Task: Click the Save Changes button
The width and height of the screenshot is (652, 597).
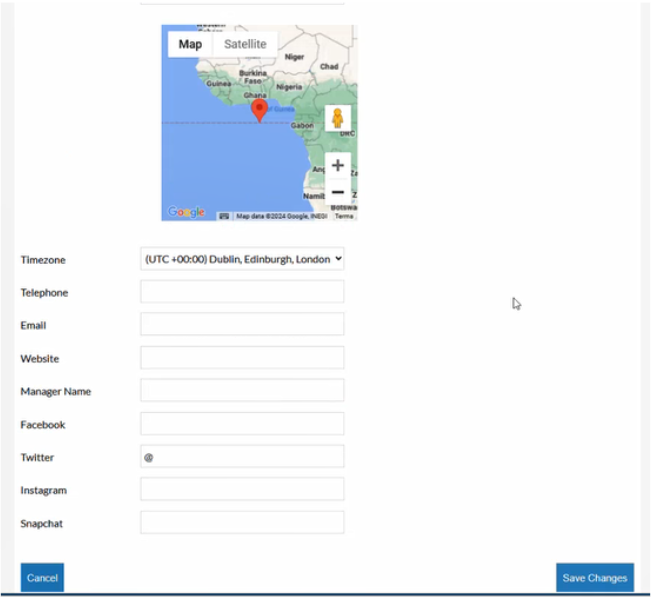Action: (594, 577)
